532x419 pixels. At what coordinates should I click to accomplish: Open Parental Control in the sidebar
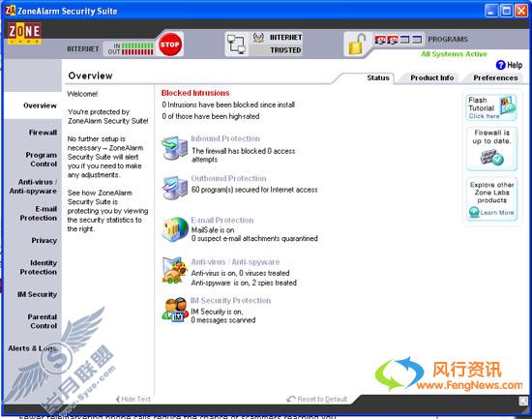[x=43, y=321]
